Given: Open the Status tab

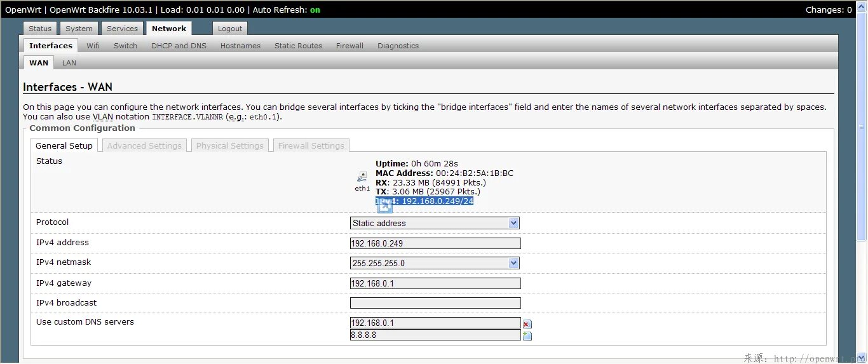Looking at the screenshot, I should point(40,29).
